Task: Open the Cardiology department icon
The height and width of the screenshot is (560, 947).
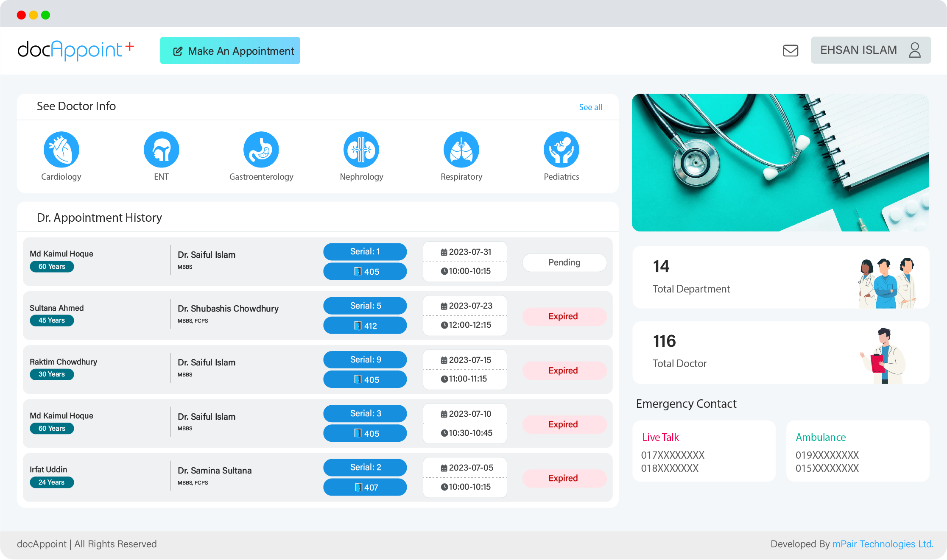Action: (61, 149)
